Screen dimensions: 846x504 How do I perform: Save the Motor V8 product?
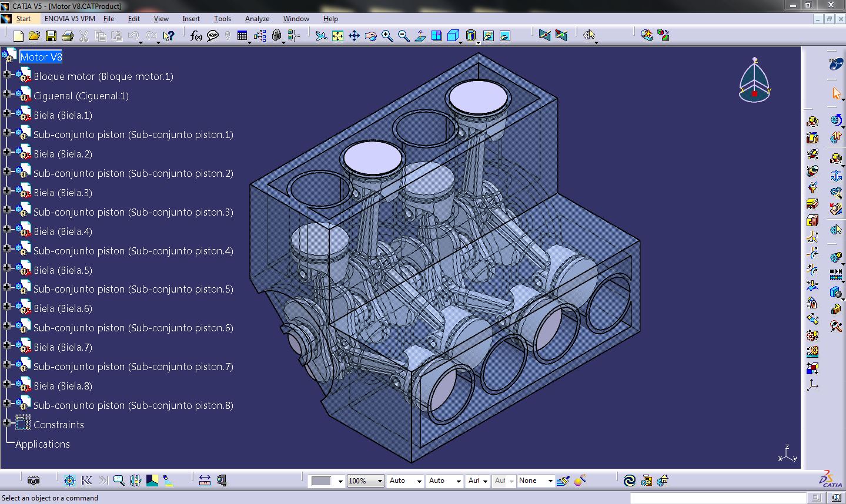[x=51, y=36]
